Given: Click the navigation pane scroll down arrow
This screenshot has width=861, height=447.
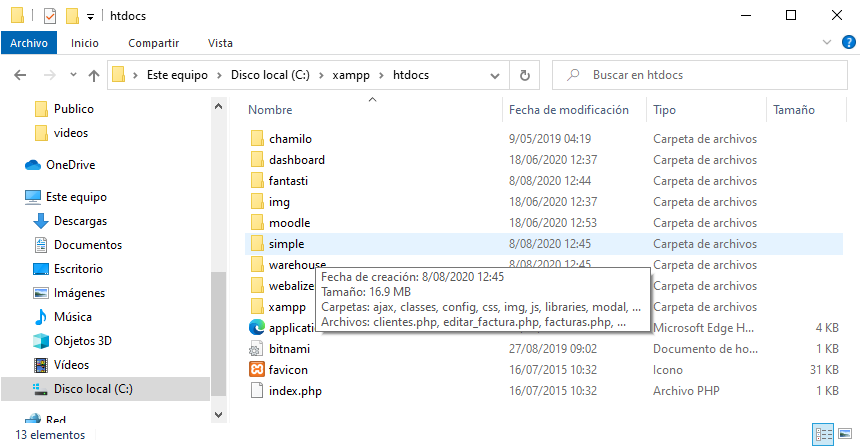Looking at the screenshot, I should tap(219, 415).
